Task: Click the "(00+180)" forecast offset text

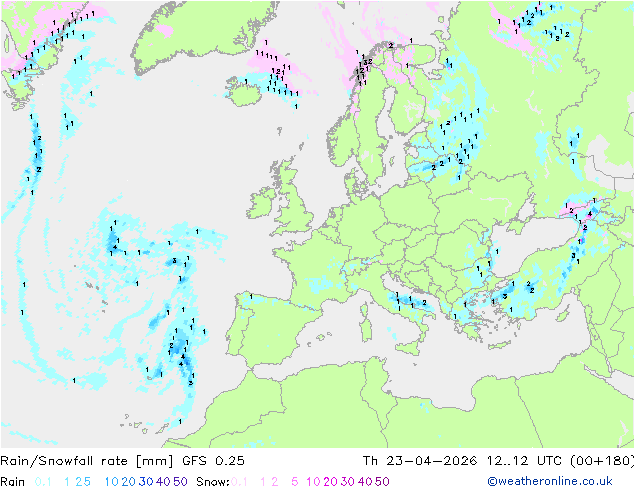Action: point(602,461)
